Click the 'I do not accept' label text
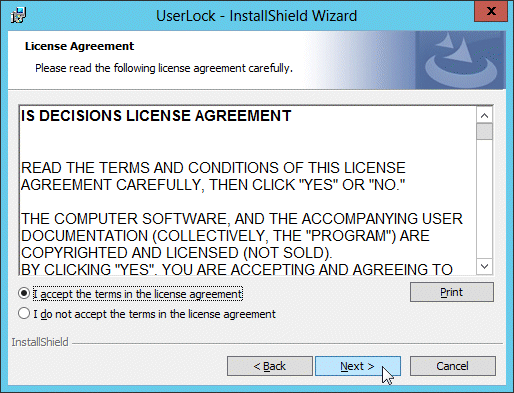This screenshot has height=393, width=514. [154, 314]
